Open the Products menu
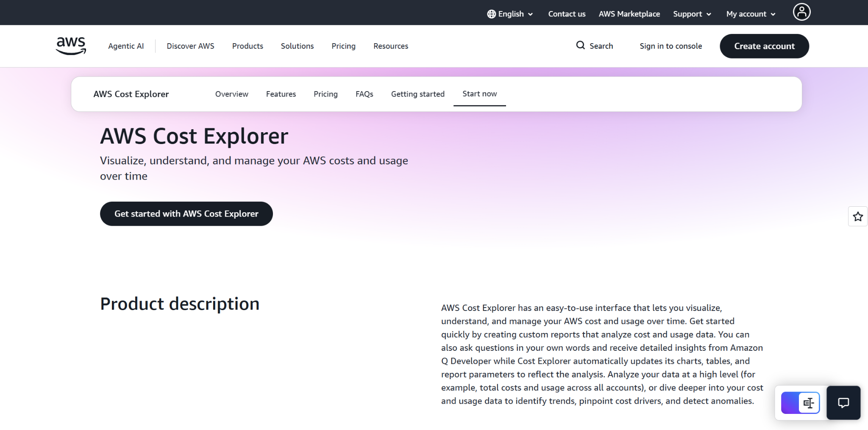Viewport: 868px width, 430px height. click(248, 46)
